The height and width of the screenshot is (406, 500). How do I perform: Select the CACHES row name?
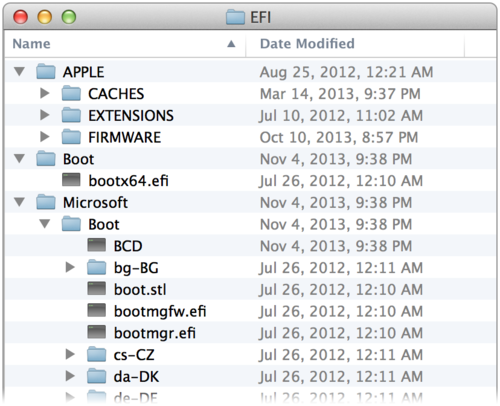pyautogui.click(x=116, y=94)
